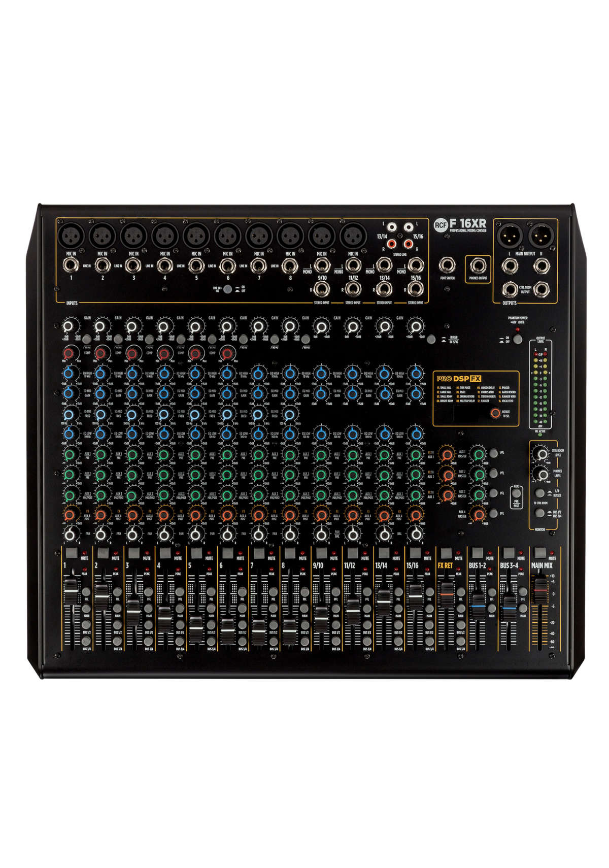
Task: Mute the MAIN MIX output
Action: click(x=540, y=554)
